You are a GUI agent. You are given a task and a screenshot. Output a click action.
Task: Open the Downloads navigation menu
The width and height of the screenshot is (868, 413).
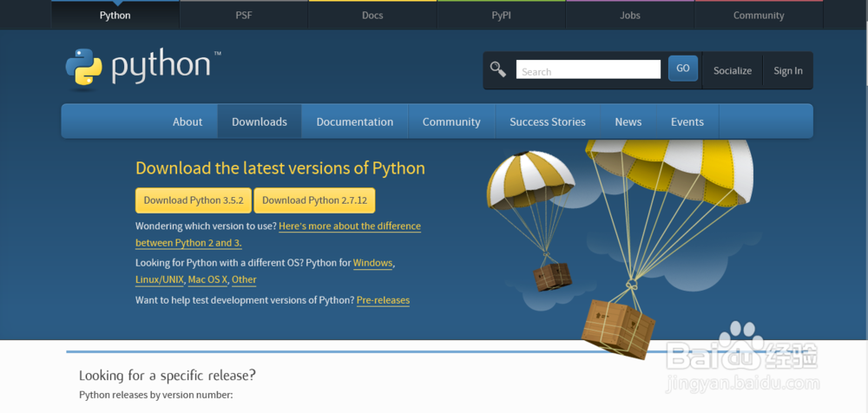259,121
